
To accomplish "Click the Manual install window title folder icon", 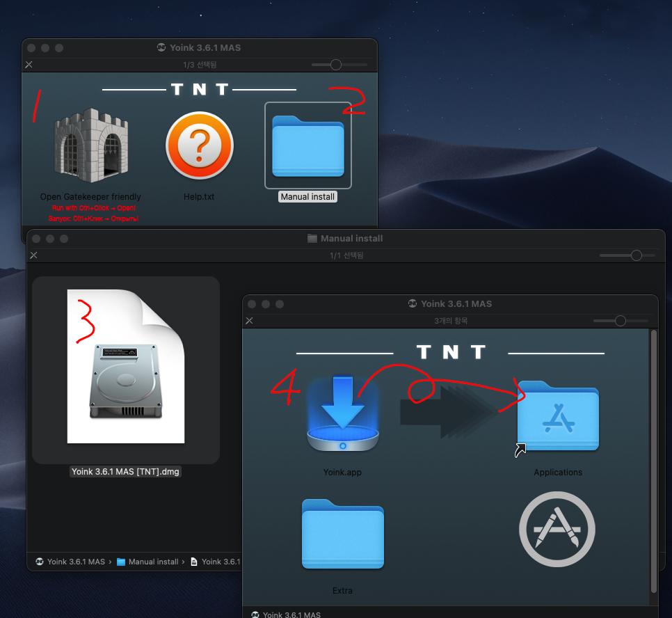I will [312, 239].
